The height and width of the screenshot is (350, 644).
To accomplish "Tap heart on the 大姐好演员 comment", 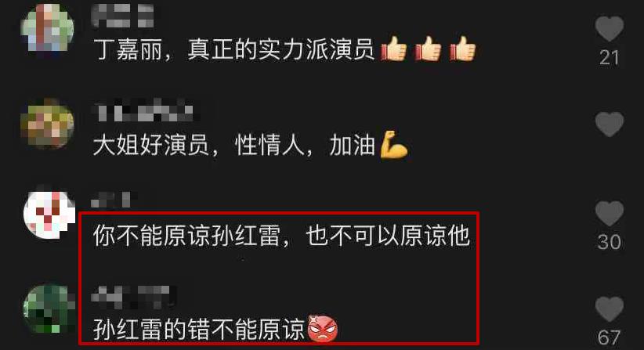I will (610, 124).
